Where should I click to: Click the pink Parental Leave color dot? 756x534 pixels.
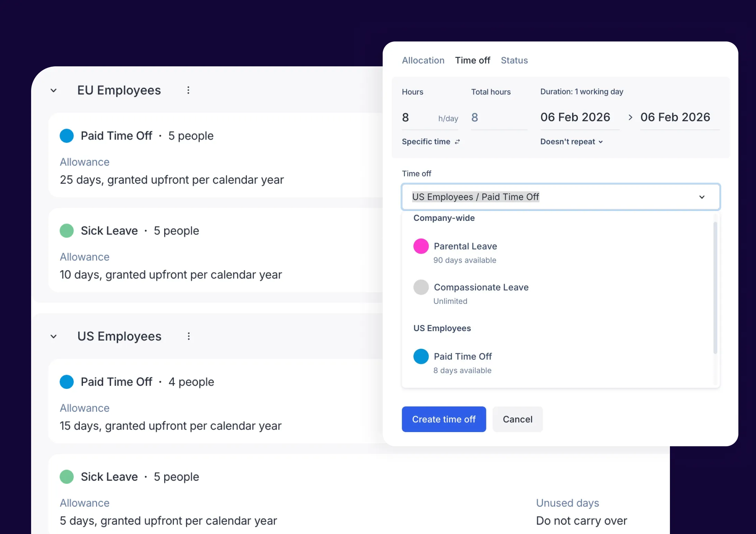tap(421, 246)
